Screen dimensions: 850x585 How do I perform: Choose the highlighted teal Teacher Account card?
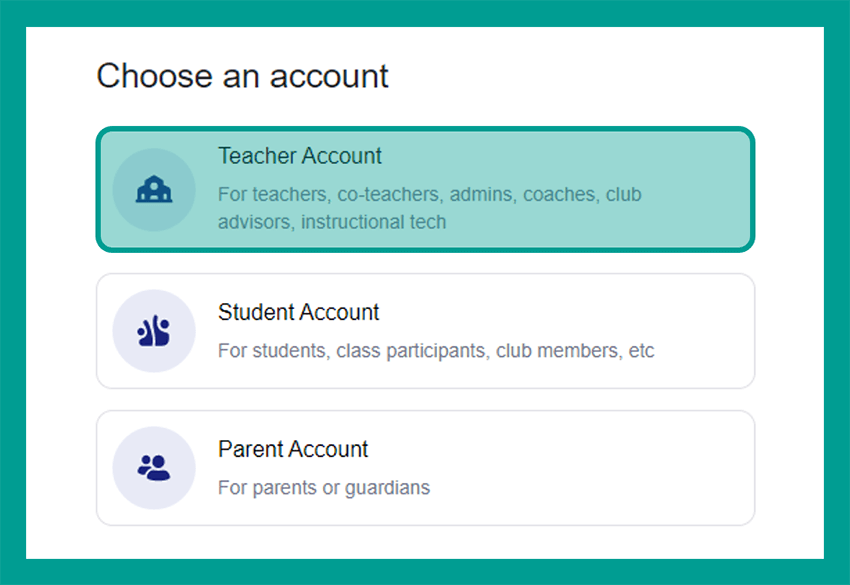[x=426, y=189]
